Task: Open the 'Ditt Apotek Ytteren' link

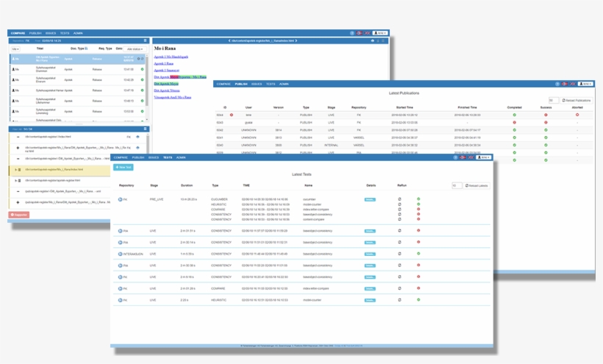Action: point(166,90)
